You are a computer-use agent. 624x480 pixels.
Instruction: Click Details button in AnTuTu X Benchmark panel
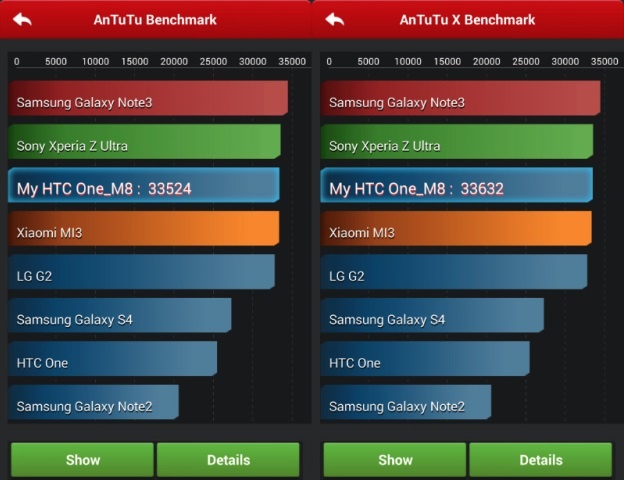click(540, 460)
